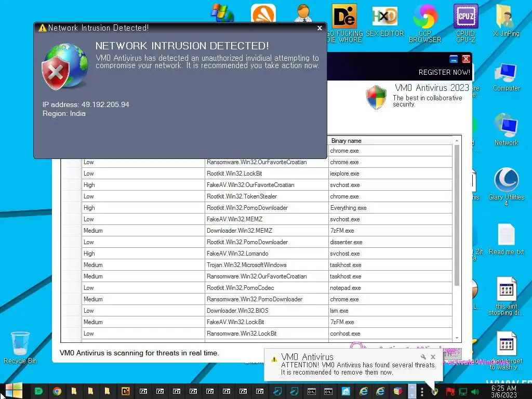Image resolution: width=532 pixels, height=399 pixels.
Task: Click REGISTER NOW! in VM0 Antivirus
Action: click(444, 72)
